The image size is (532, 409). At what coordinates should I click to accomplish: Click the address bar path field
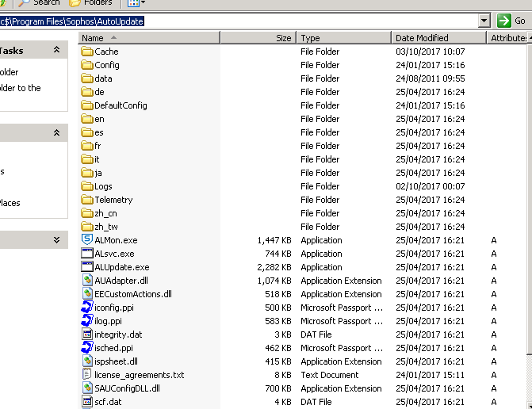tap(238, 21)
